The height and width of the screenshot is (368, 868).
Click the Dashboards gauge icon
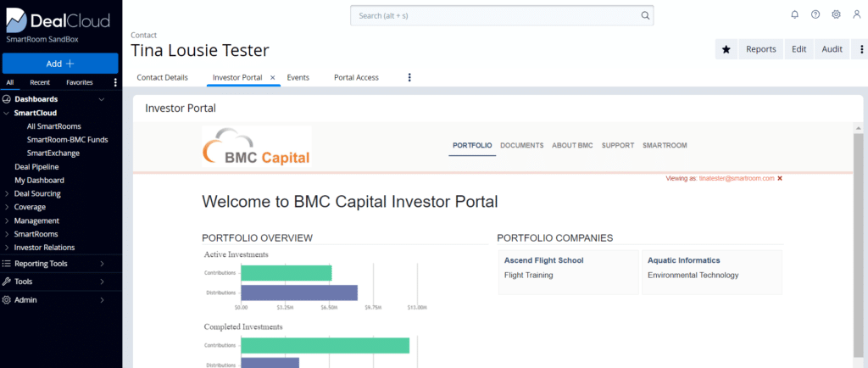7,99
